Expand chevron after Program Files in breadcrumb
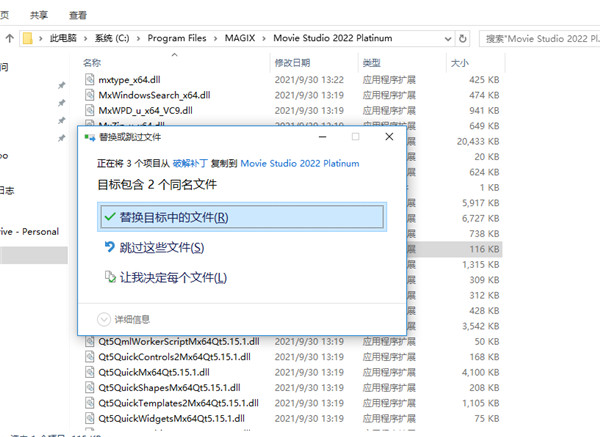This screenshot has height=437, width=600. pos(215,39)
